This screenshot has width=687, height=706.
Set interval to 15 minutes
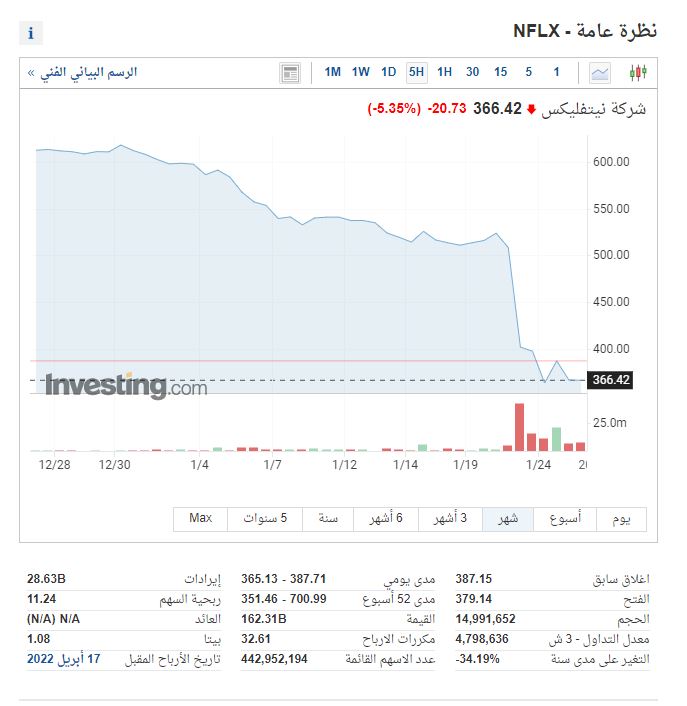(500, 72)
